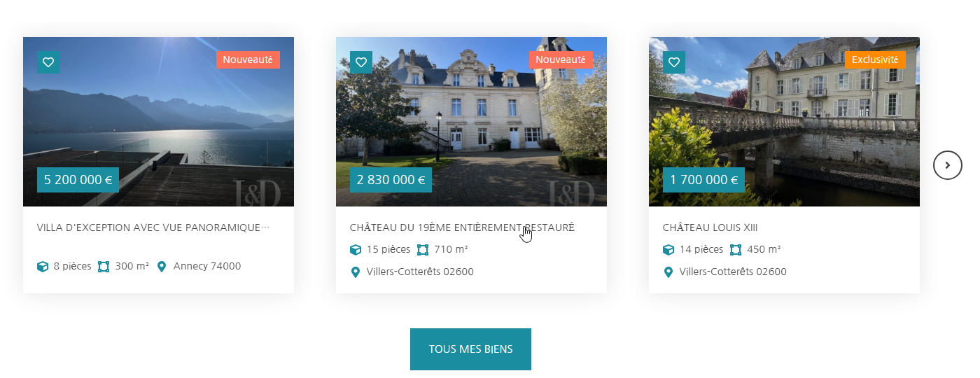Open the lake view villa photo
The width and height of the screenshot is (980, 378).
point(158,122)
